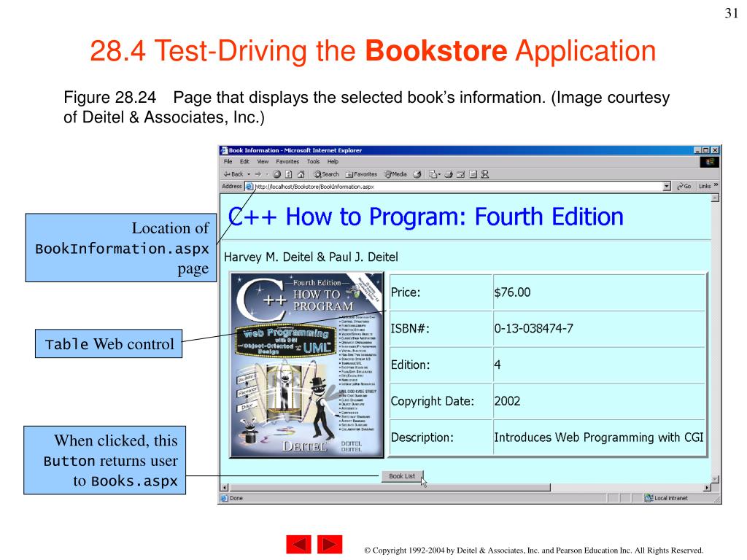Click the Messenger icon in the toolbar
This screenshot has width=747, height=560.
point(484,174)
